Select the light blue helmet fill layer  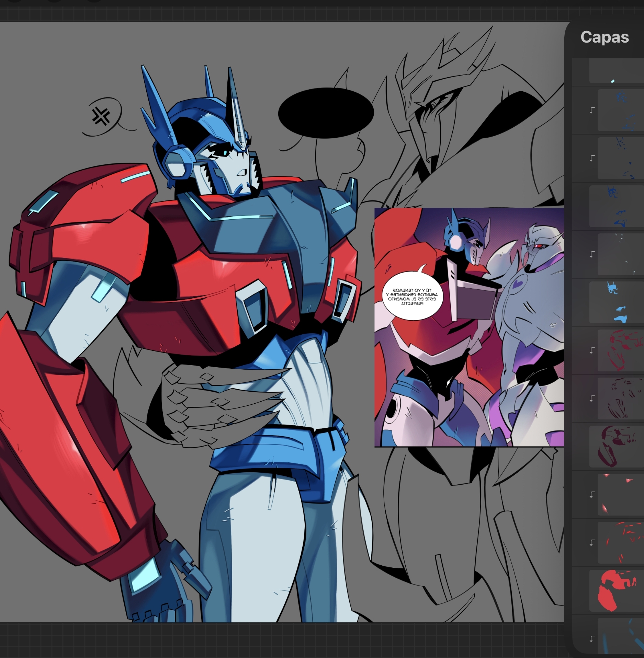coord(617,302)
